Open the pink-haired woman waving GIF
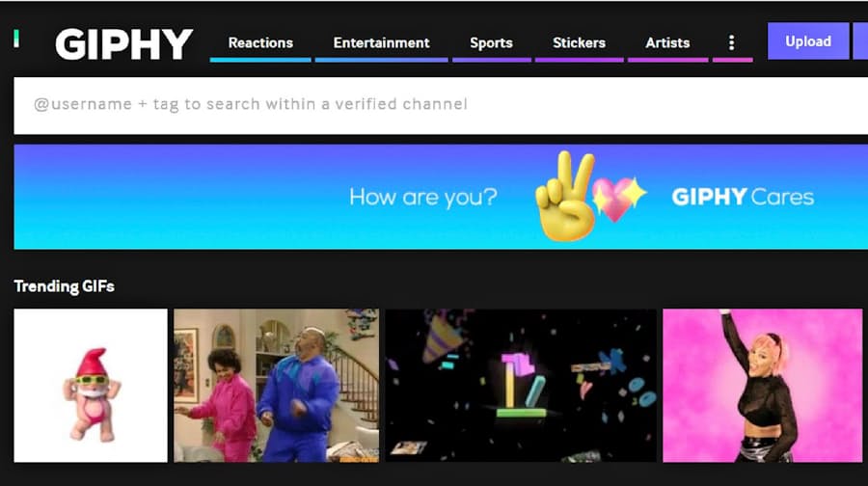 click(762, 386)
